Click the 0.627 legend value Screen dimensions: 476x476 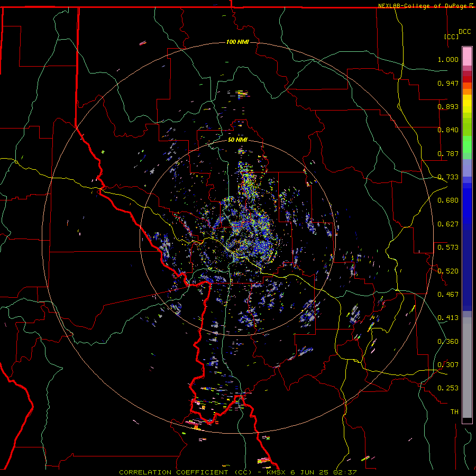coord(448,224)
